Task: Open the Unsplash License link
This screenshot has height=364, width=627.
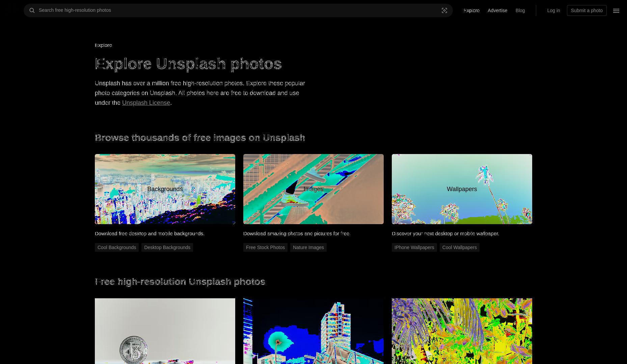Action: pyautogui.click(x=146, y=103)
